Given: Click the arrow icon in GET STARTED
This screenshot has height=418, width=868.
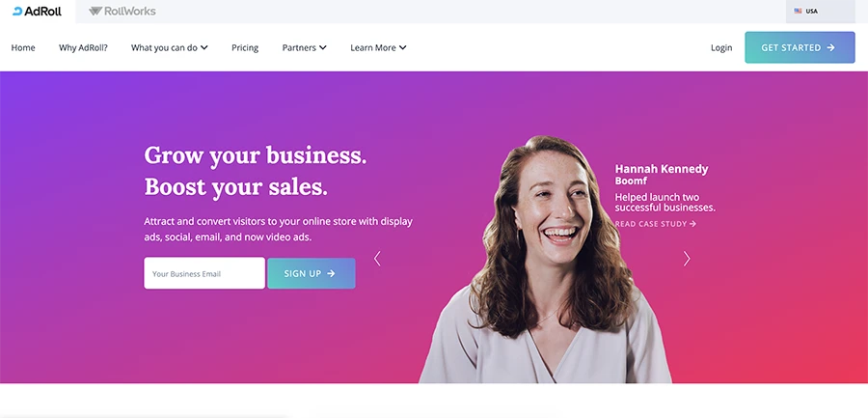Looking at the screenshot, I should click(830, 47).
